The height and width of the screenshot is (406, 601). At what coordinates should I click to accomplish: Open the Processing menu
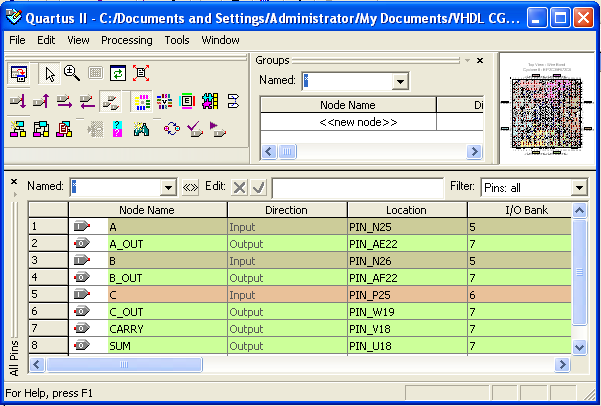tap(126, 40)
